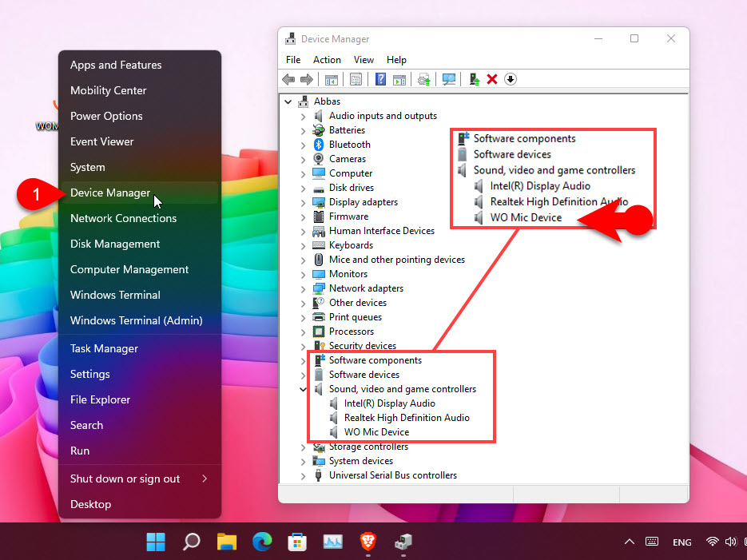747x560 pixels.
Task: Expand Audio inputs and outputs chevron
Action: pyautogui.click(x=304, y=116)
